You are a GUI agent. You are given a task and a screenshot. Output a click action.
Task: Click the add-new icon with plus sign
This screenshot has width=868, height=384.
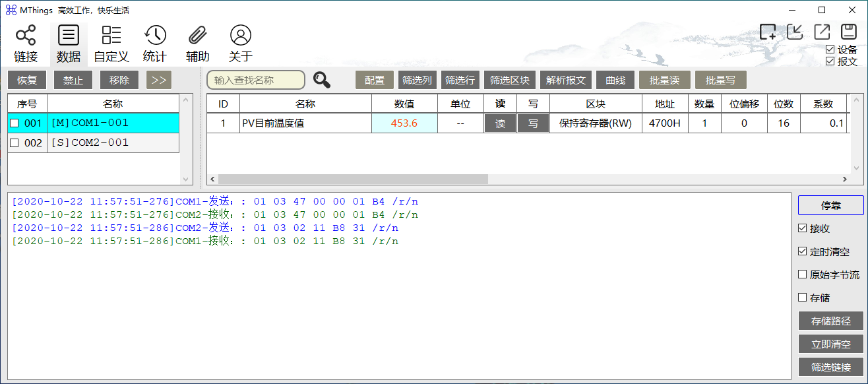click(768, 32)
